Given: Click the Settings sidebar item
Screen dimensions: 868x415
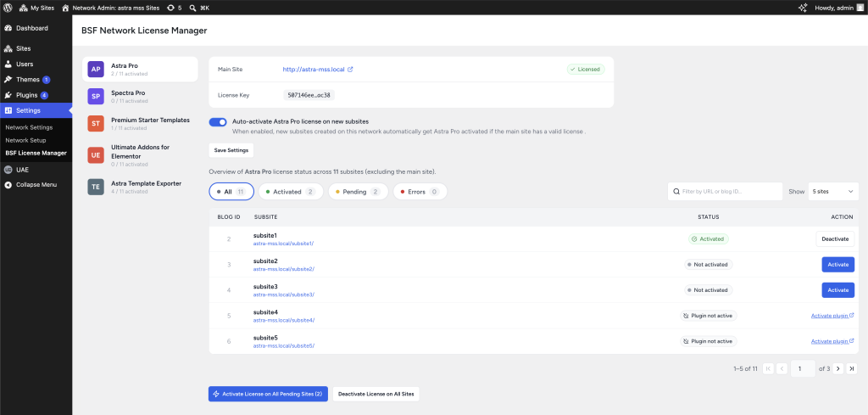Looking at the screenshot, I should [36, 110].
